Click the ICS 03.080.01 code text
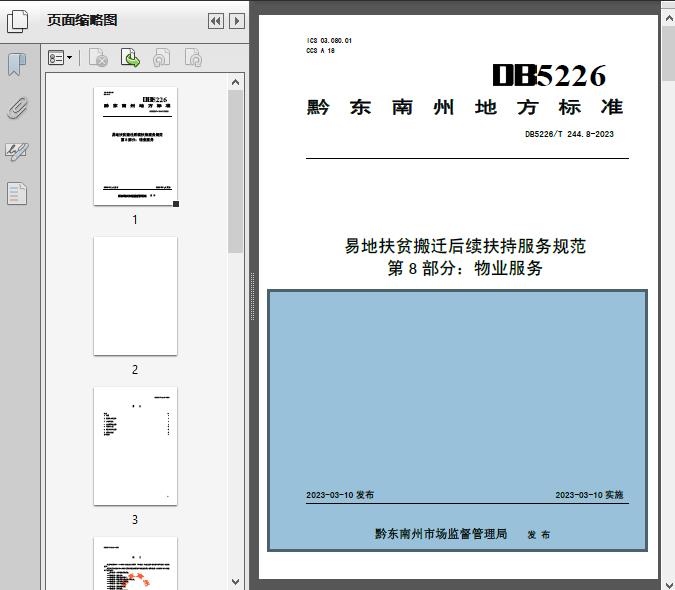 tap(329, 40)
